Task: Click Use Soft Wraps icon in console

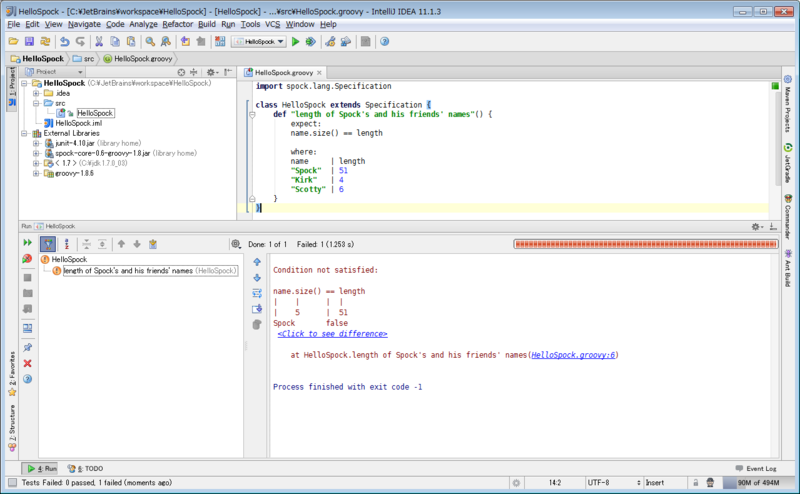Action: pos(257,293)
